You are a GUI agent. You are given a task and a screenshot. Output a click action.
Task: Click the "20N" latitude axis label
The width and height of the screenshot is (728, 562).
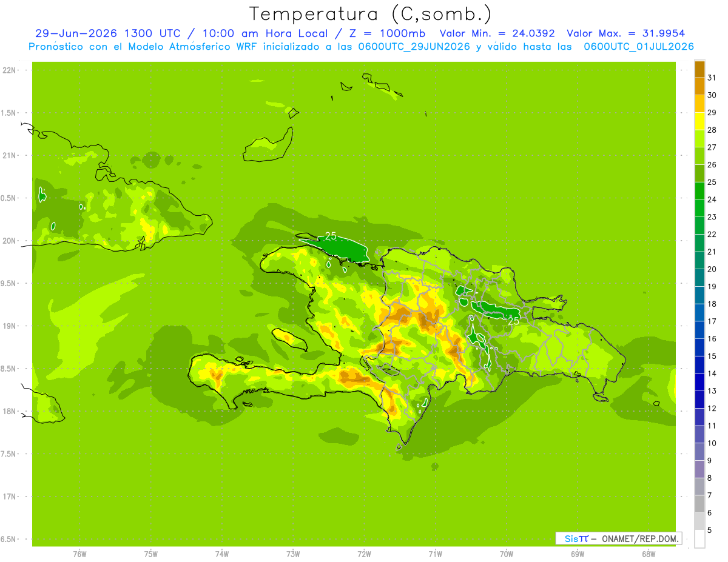tap(9, 241)
